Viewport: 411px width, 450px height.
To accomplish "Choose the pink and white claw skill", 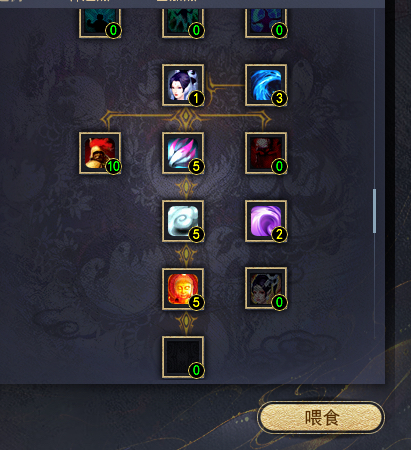I will click(x=183, y=153).
